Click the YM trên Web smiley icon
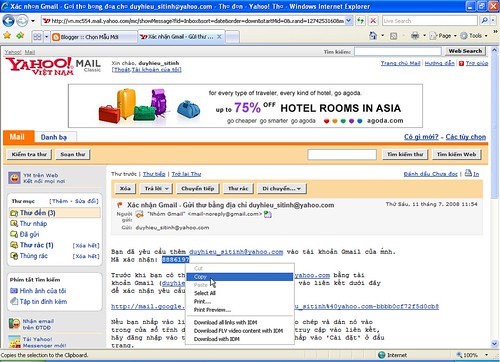Viewport: 500px width, 362px height. tap(14, 178)
